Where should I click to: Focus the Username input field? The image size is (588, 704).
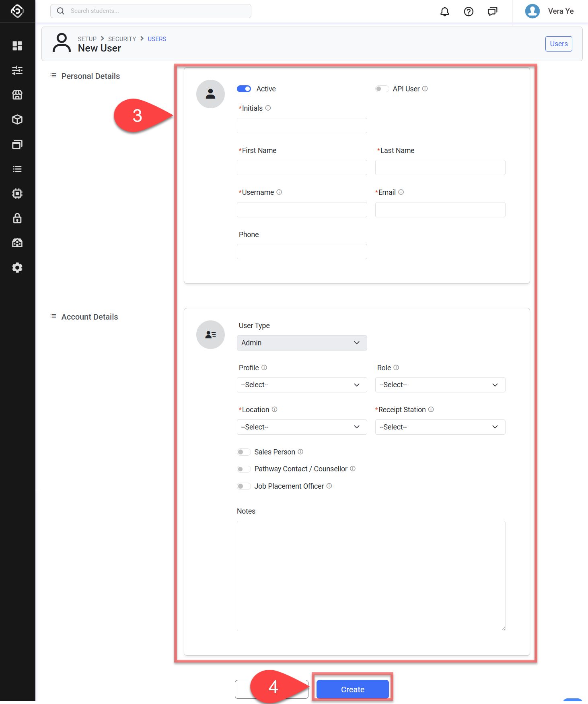[x=302, y=210]
